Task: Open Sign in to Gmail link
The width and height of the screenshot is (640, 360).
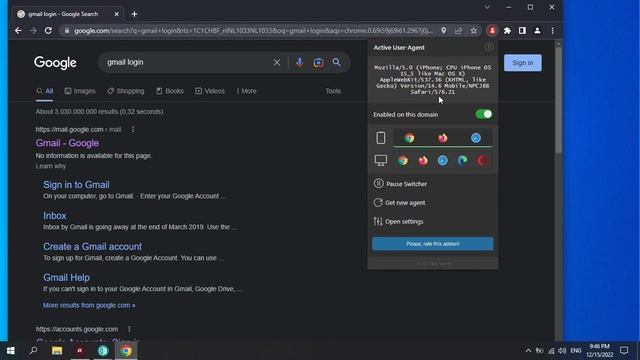Action: click(76, 185)
